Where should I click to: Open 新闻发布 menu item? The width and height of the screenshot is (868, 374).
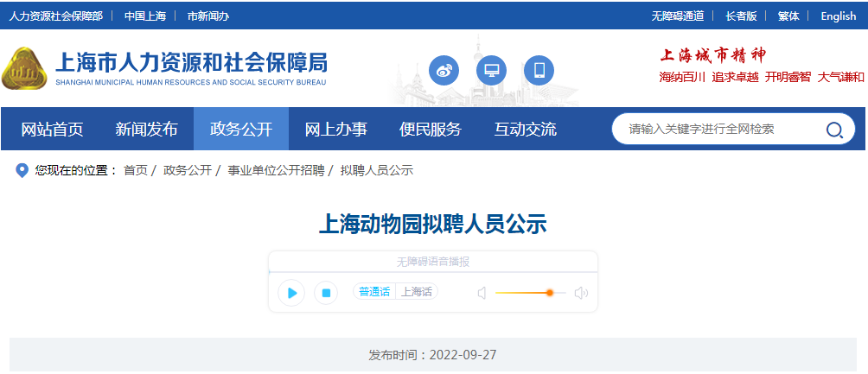[147, 130]
